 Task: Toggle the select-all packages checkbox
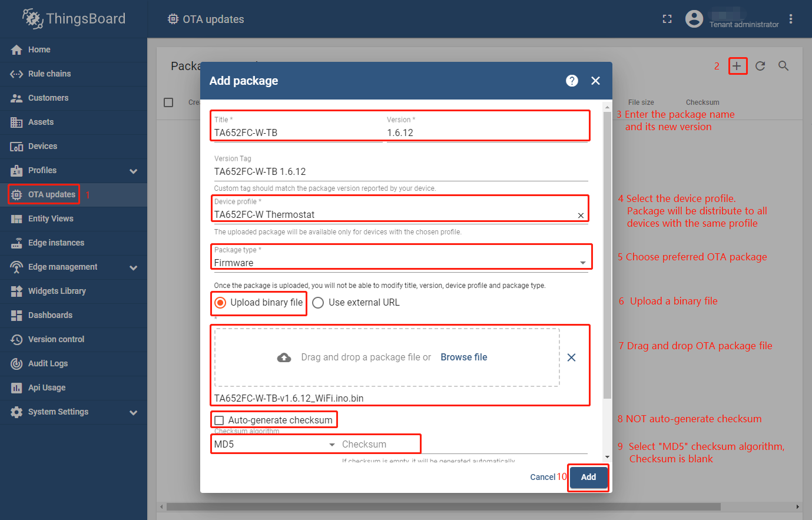(168, 102)
